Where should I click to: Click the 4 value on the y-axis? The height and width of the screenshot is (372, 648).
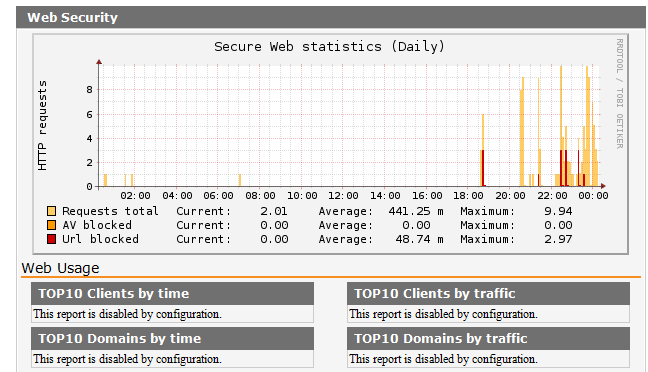click(89, 138)
